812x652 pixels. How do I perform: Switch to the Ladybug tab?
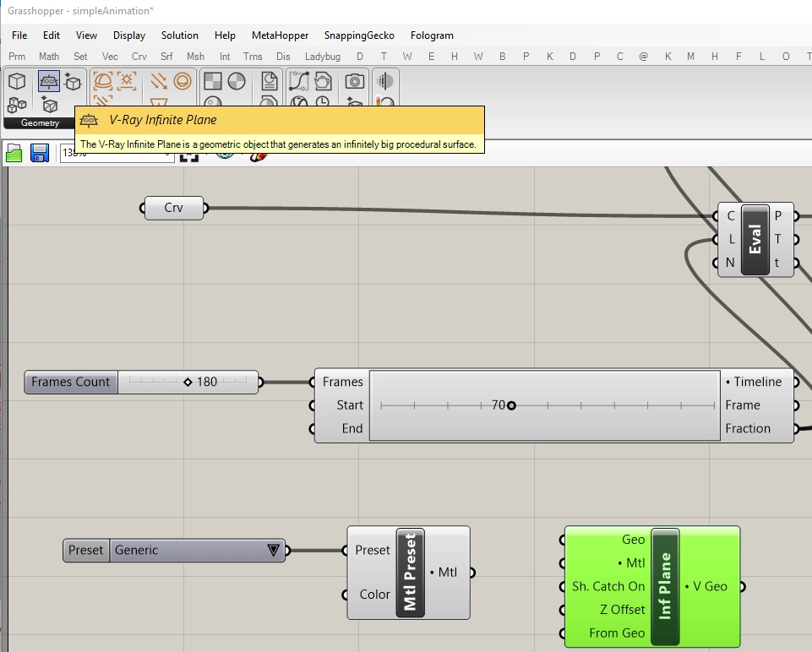(x=322, y=57)
